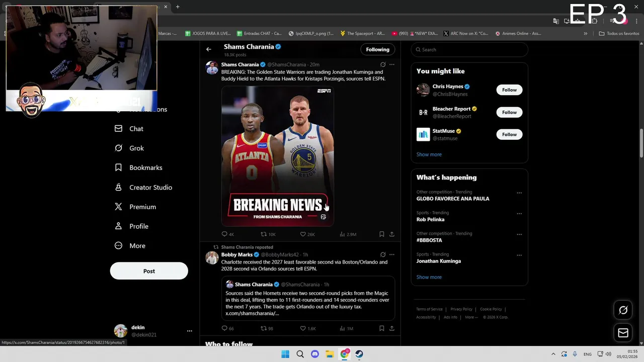Image resolution: width=644 pixels, height=362 pixels.
Task: Open JOGOS PARA A LIVE bookmark
Action: [208, 34]
